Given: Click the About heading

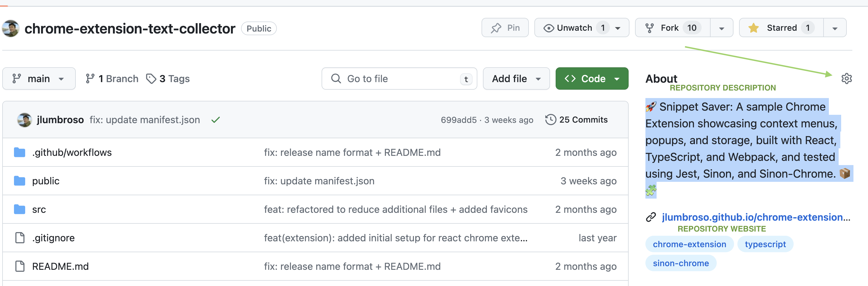Looking at the screenshot, I should pos(661,79).
